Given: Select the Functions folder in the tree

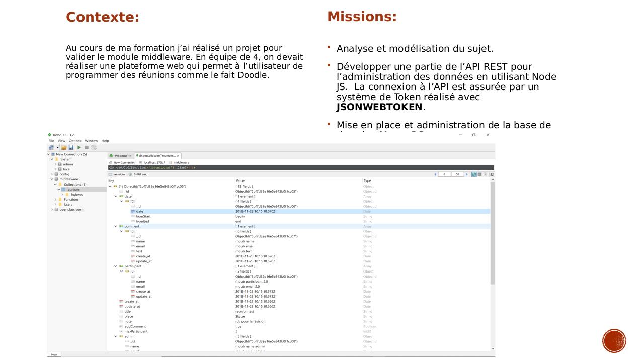Looking at the screenshot, I should (x=71, y=199).
